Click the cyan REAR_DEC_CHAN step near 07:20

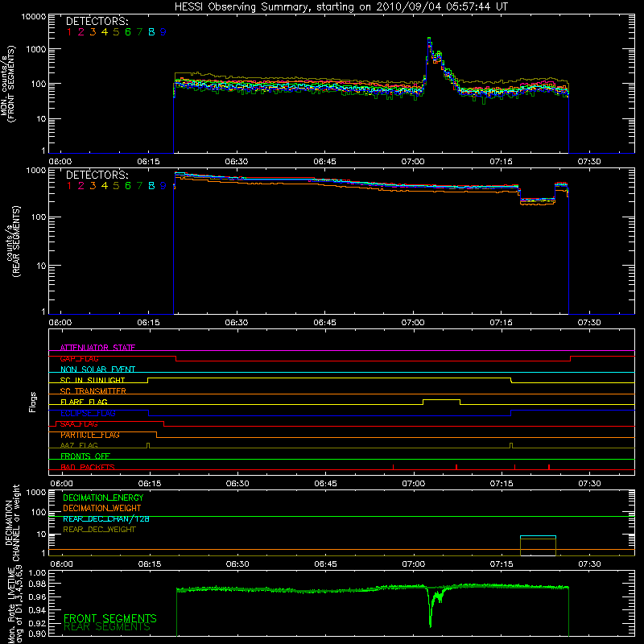coord(538,536)
